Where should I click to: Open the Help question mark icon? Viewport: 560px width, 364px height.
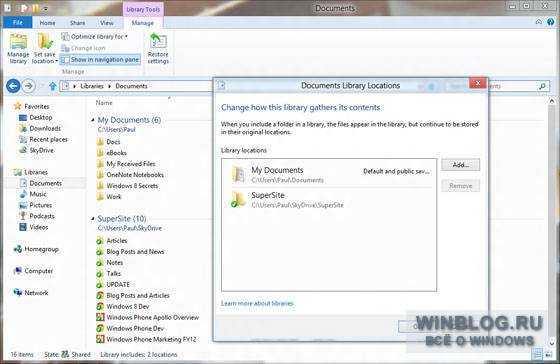coord(550,22)
